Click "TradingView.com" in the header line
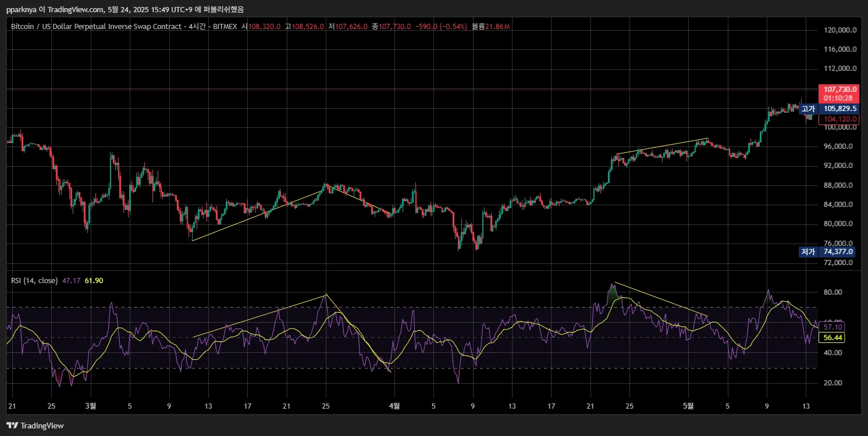The width and height of the screenshot is (868, 436). [76, 9]
